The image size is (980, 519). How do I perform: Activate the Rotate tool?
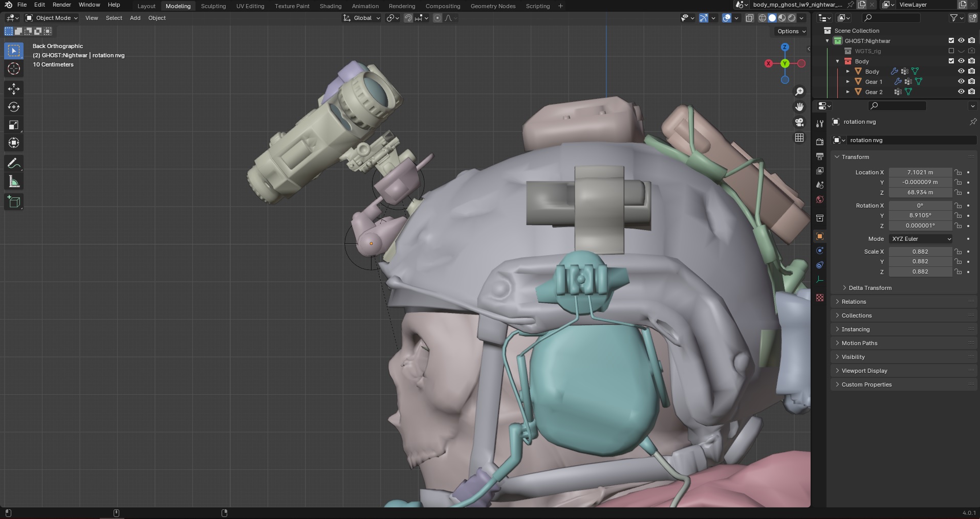tap(14, 107)
